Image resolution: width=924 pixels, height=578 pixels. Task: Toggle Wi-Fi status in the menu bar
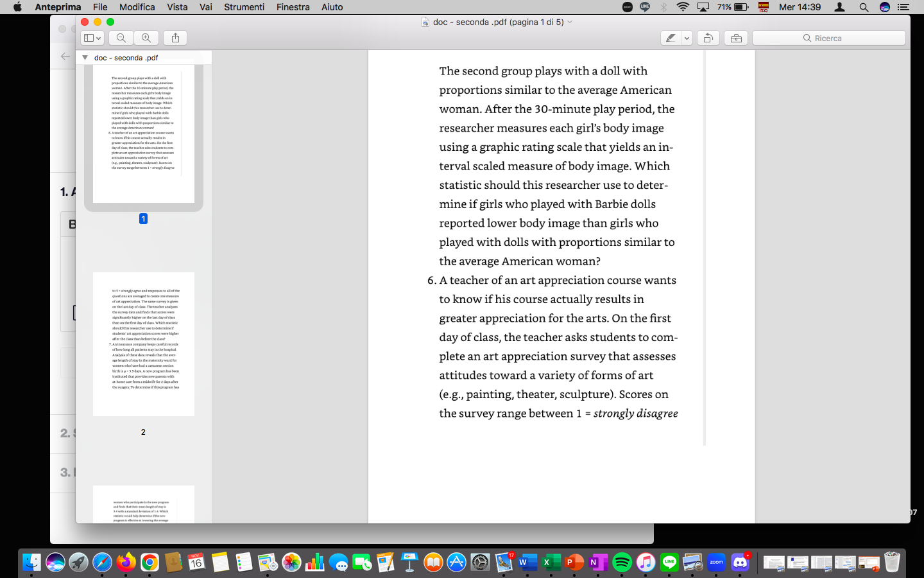[682, 7]
